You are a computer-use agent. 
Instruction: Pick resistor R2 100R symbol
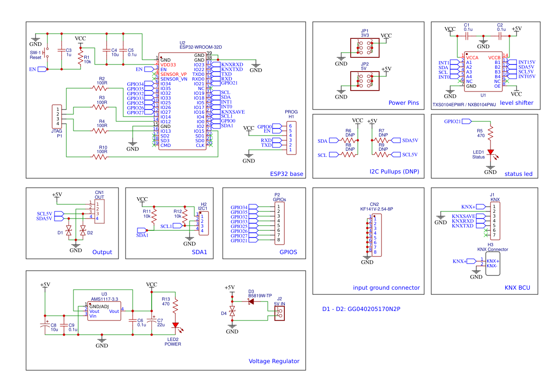coord(100,88)
